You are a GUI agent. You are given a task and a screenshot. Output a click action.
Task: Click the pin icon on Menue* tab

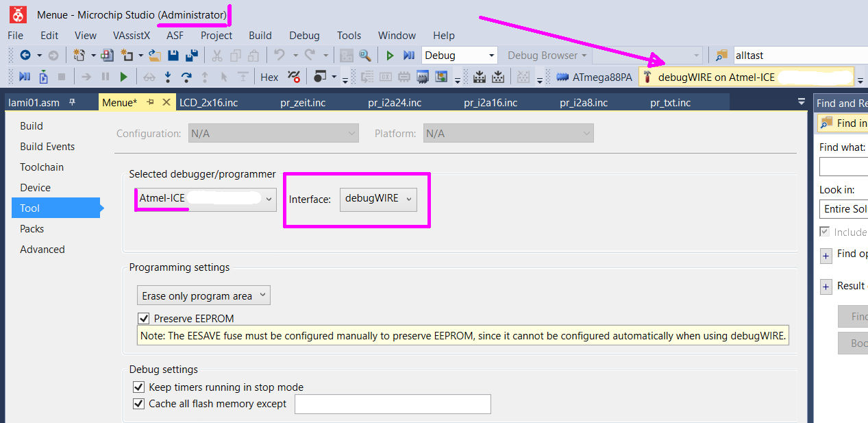click(150, 102)
